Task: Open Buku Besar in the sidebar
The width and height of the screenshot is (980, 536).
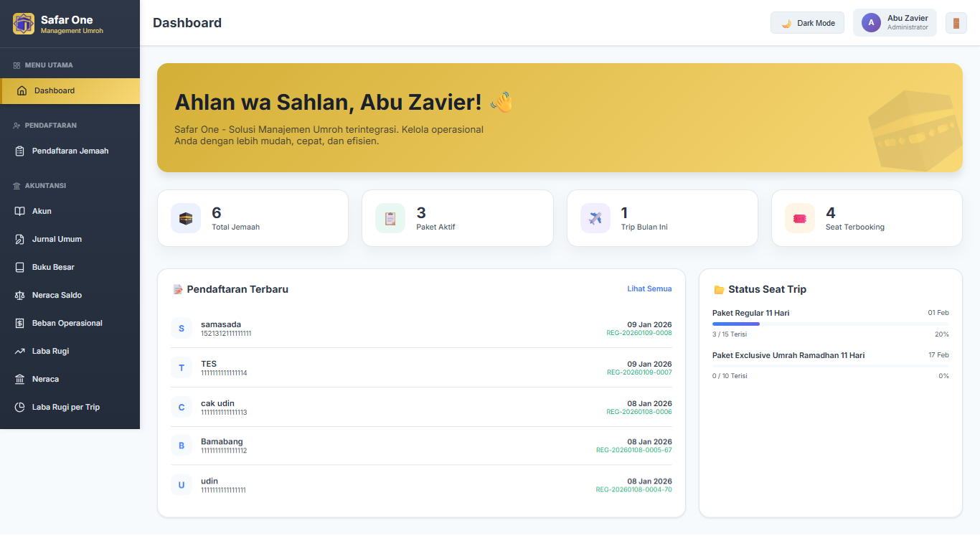Action: (53, 267)
